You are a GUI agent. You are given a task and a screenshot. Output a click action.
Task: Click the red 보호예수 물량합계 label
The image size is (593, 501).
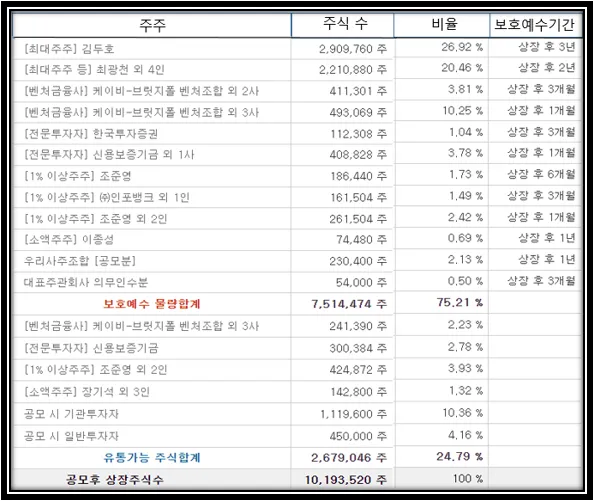pos(152,304)
